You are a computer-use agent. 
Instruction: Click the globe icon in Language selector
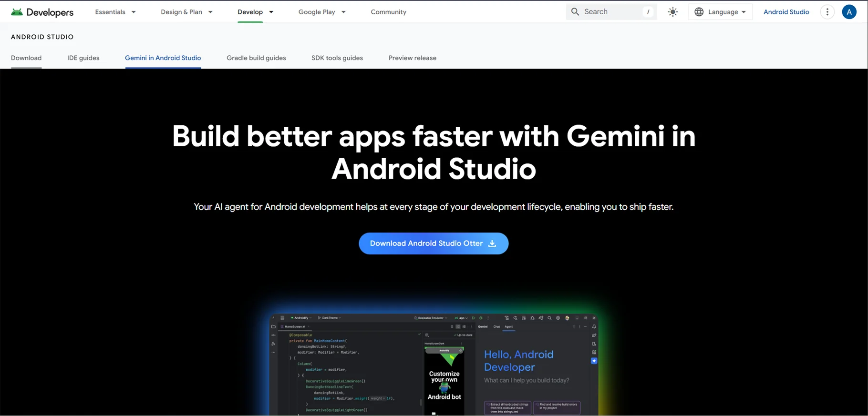click(699, 12)
